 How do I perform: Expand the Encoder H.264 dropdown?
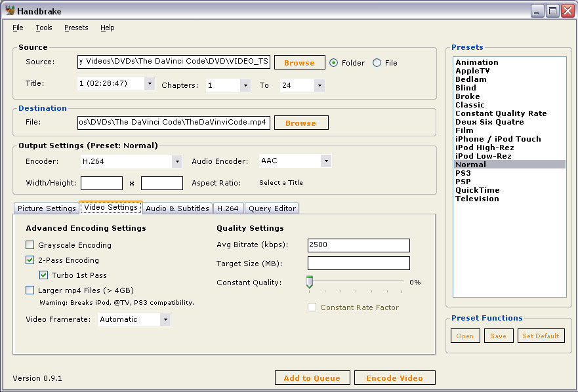click(177, 161)
